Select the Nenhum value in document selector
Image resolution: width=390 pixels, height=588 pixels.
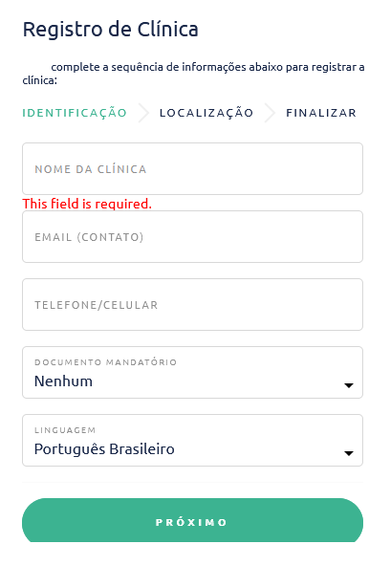[x=63, y=381]
